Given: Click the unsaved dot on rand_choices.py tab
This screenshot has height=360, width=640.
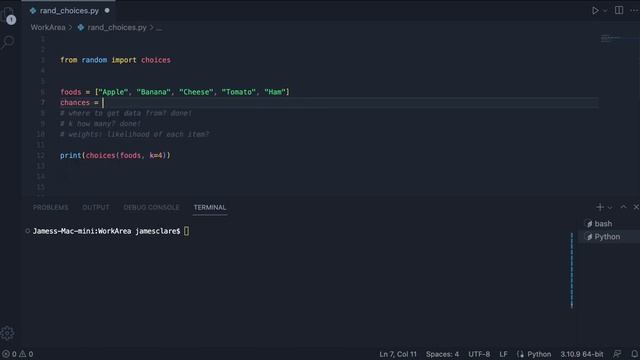Looking at the screenshot, I should [x=107, y=11].
